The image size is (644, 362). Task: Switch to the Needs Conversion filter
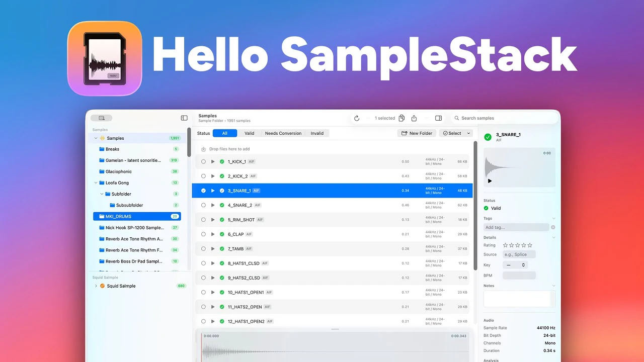coord(283,133)
